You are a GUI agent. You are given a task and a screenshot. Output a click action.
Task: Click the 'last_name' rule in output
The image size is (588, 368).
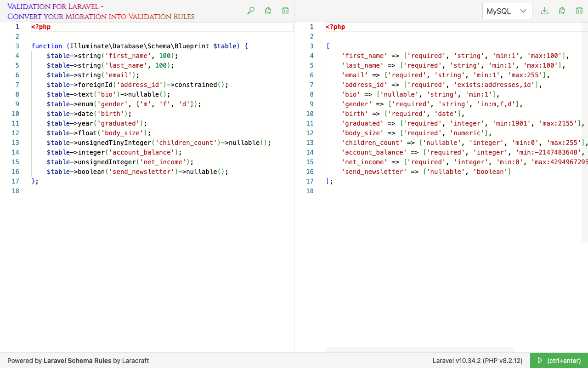pos(453,65)
